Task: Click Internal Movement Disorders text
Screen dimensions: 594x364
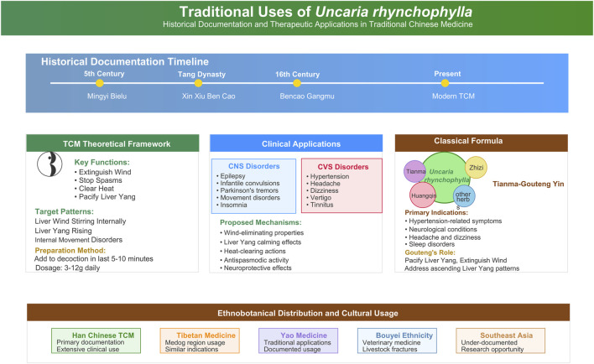Action: (x=78, y=240)
